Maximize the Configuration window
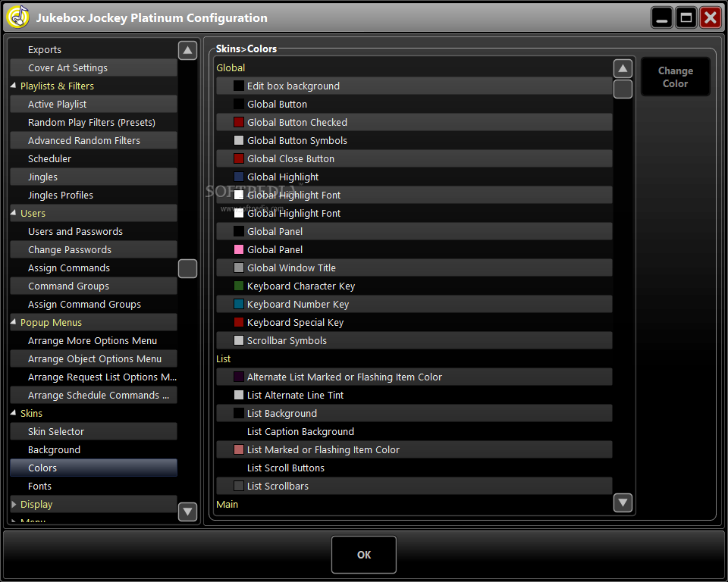728x582 pixels. pyautogui.click(x=686, y=17)
